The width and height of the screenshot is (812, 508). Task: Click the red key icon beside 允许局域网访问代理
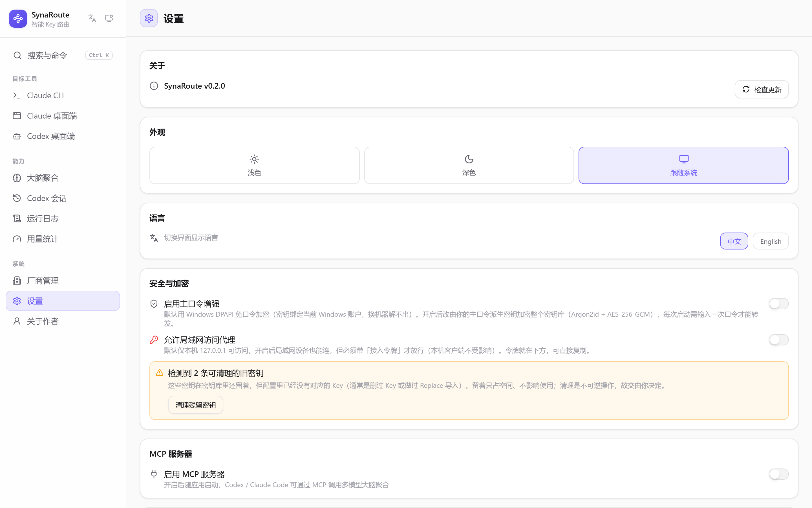(x=154, y=340)
